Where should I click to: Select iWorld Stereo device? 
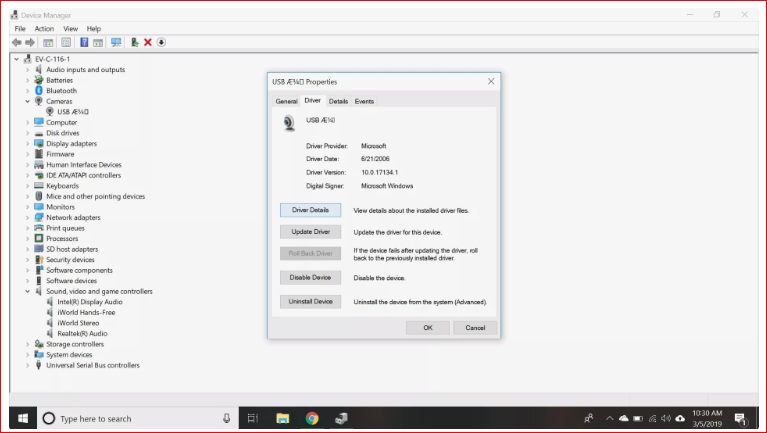tap(73, 323)
